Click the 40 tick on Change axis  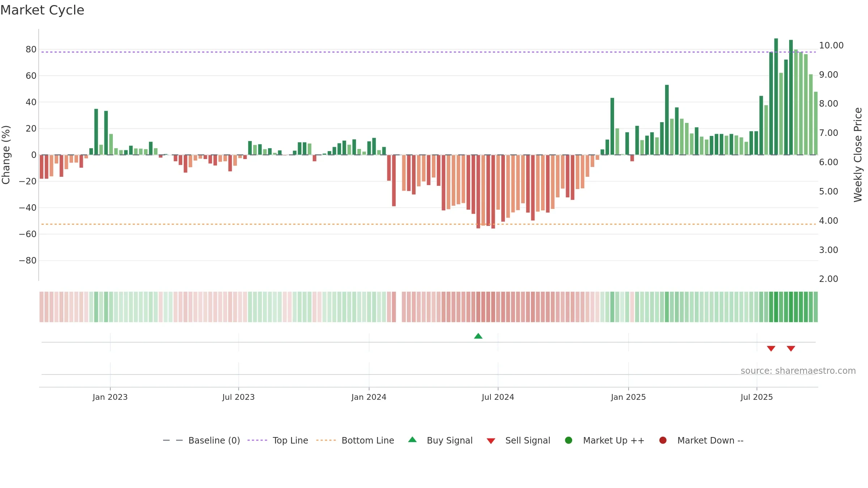click(31, 102)
